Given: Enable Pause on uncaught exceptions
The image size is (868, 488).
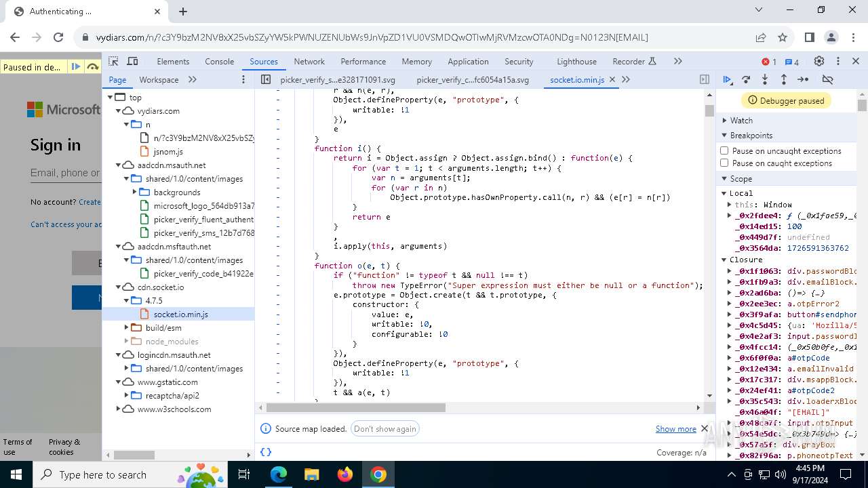Looking at the screenshot, I should (724, 150).
